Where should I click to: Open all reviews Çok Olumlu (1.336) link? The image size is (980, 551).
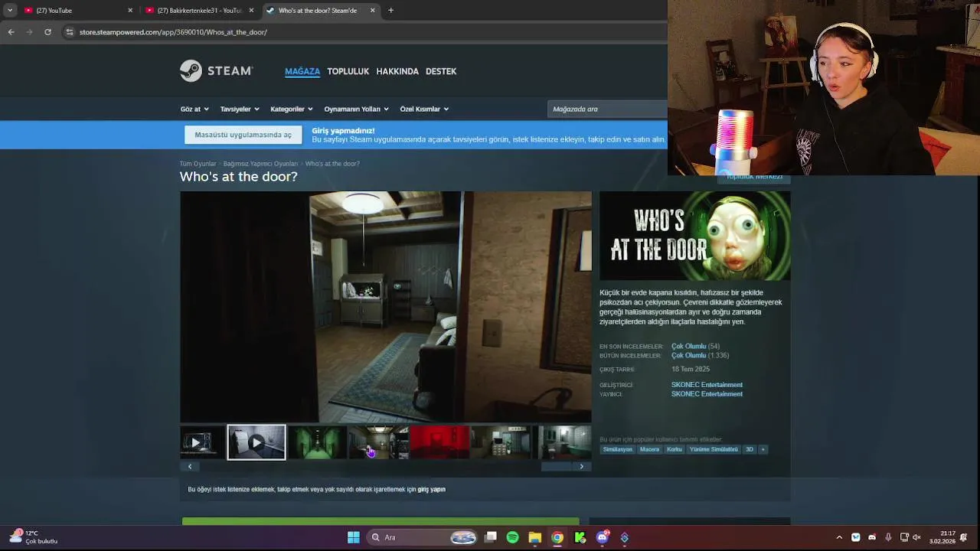click(x=700, y=355)
